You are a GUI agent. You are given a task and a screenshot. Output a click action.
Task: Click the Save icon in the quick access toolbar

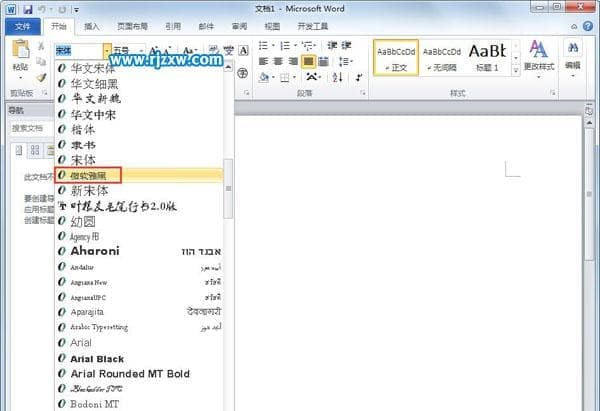(x=28, y=9)
